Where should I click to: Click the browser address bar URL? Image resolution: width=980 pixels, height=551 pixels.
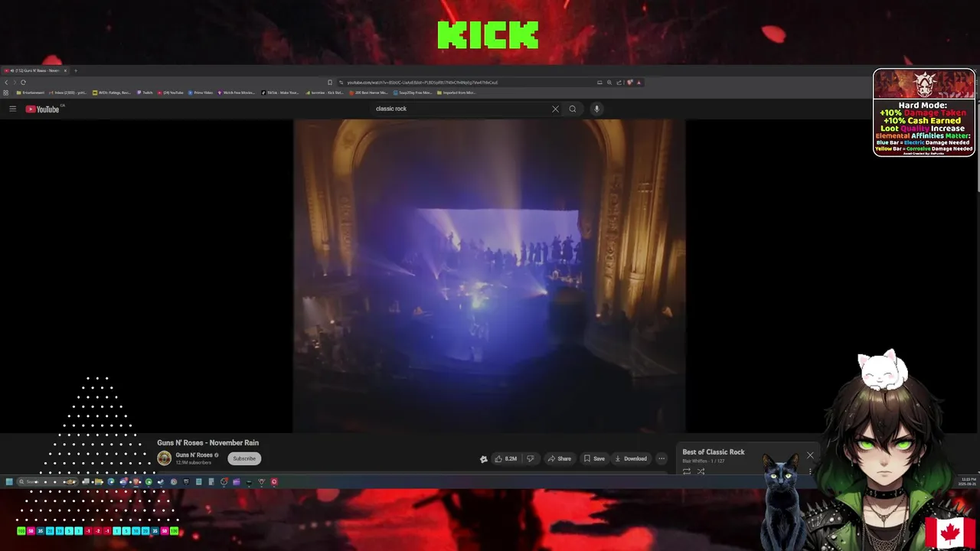coord(422,82)
